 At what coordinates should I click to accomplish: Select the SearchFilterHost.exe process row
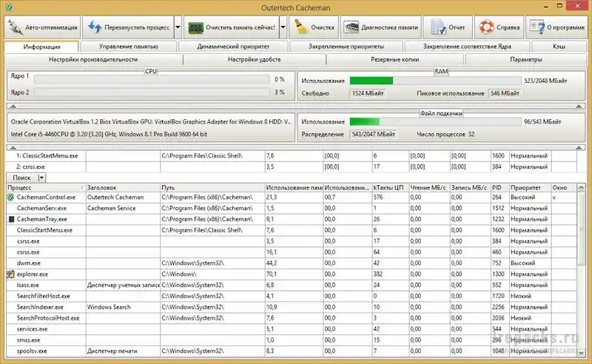tap(292, 296)
